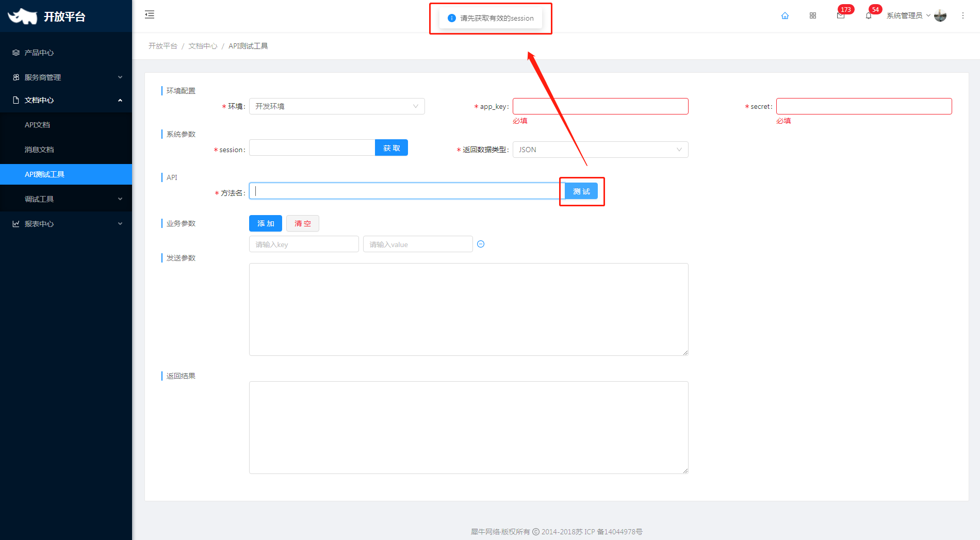Open the grid apps icon in header

click(x=813, y=15)
